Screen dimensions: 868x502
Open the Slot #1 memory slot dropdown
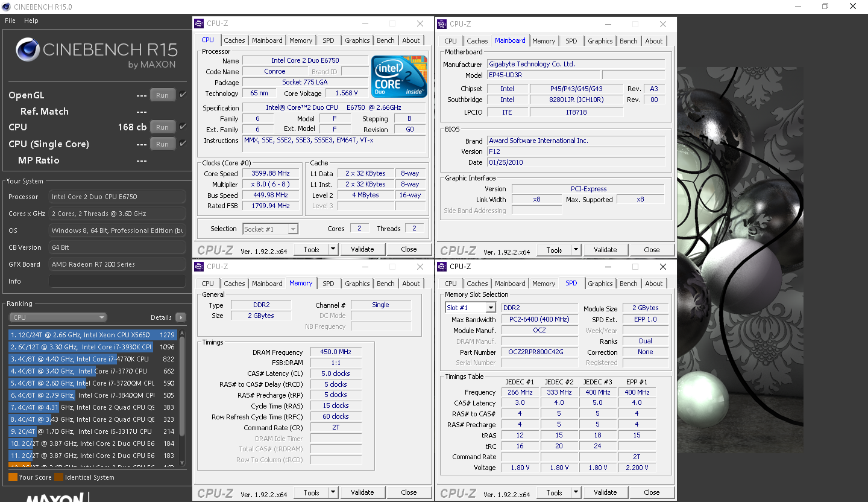point(470,308)
